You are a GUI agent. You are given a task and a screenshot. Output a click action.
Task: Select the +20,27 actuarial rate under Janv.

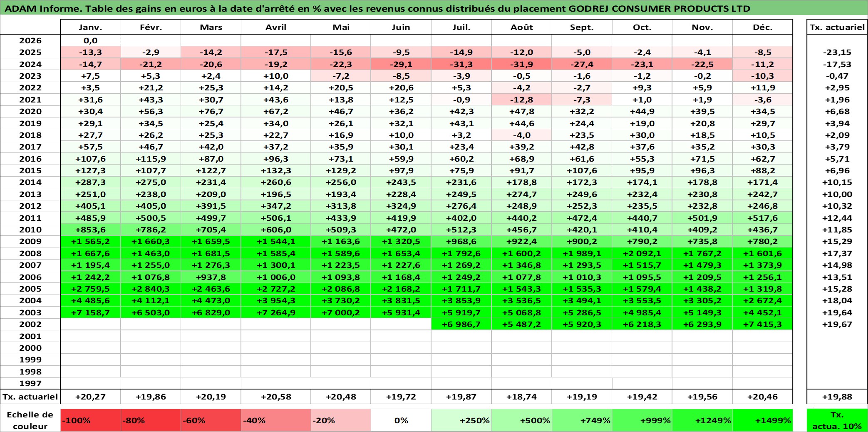click(91, 397)
